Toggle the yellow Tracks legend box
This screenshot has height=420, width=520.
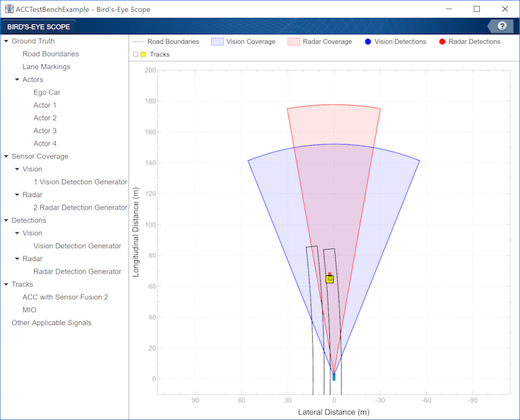(143, 54)
